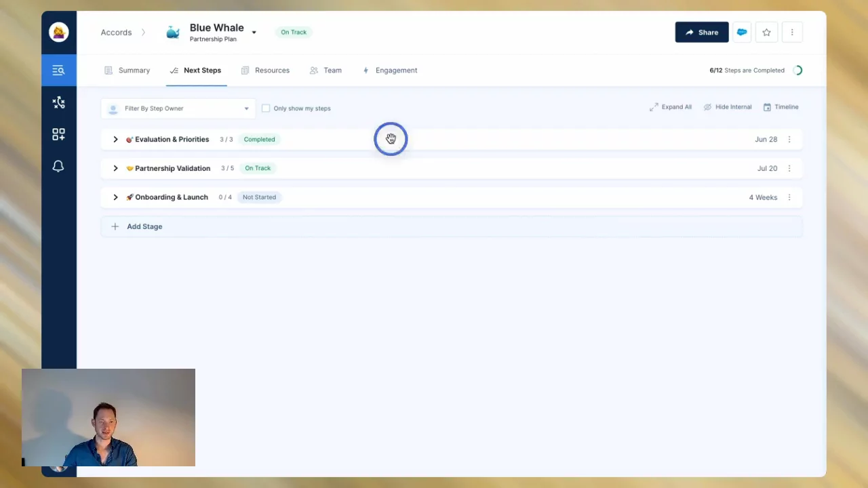868x488 pixels.
Task: Expand the Partnership Validation stage
Action: 115,168
